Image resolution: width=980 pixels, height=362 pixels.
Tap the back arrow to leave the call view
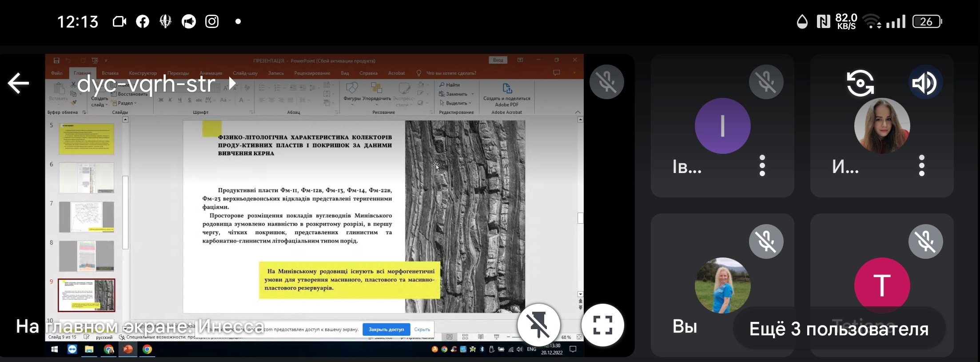pos(18,83)
